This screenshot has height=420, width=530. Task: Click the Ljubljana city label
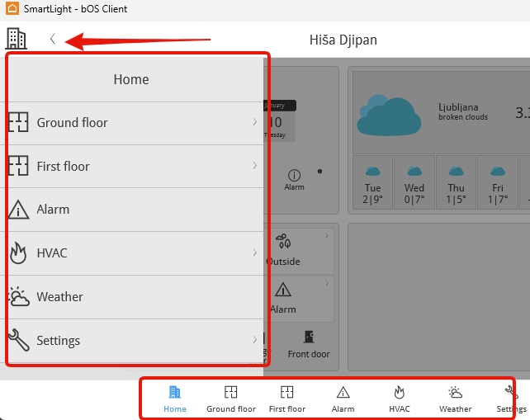[x=458, y=107]
